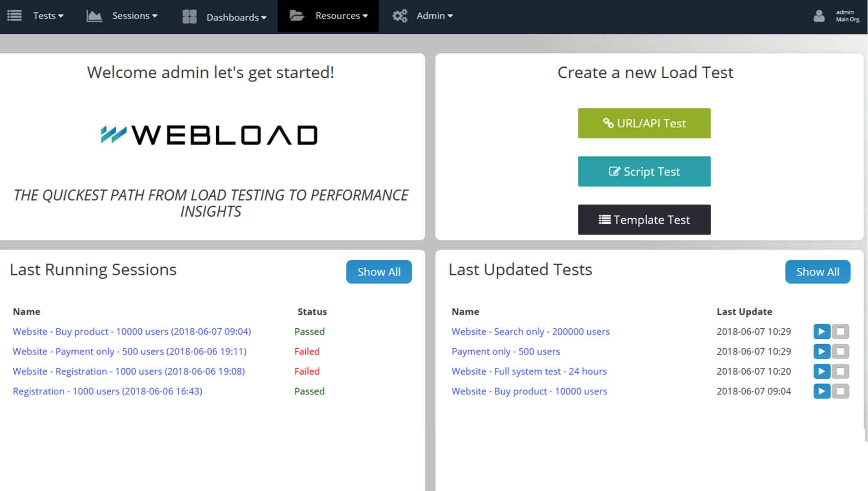The image size is (868, 491).
Task: Click the Admin gear icon
Action: point(400,15)
